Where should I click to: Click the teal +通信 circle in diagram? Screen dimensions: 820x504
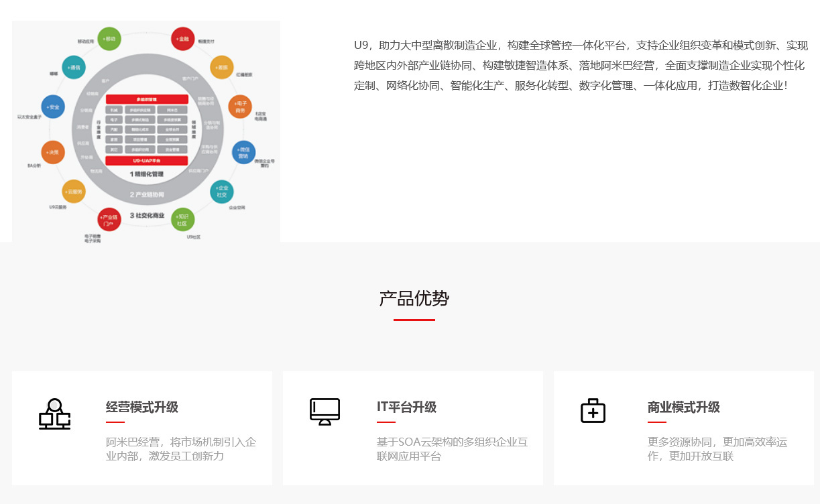tap(73, 68)
